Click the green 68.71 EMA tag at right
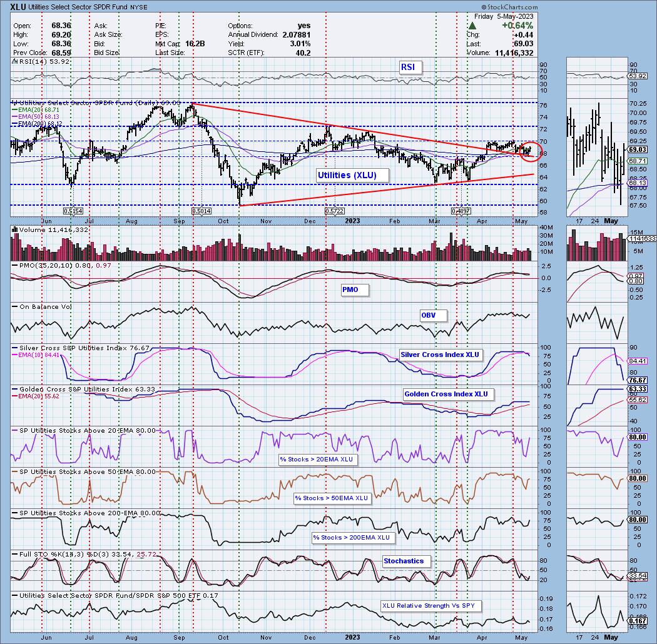657x644 pixels. [638, 161]
